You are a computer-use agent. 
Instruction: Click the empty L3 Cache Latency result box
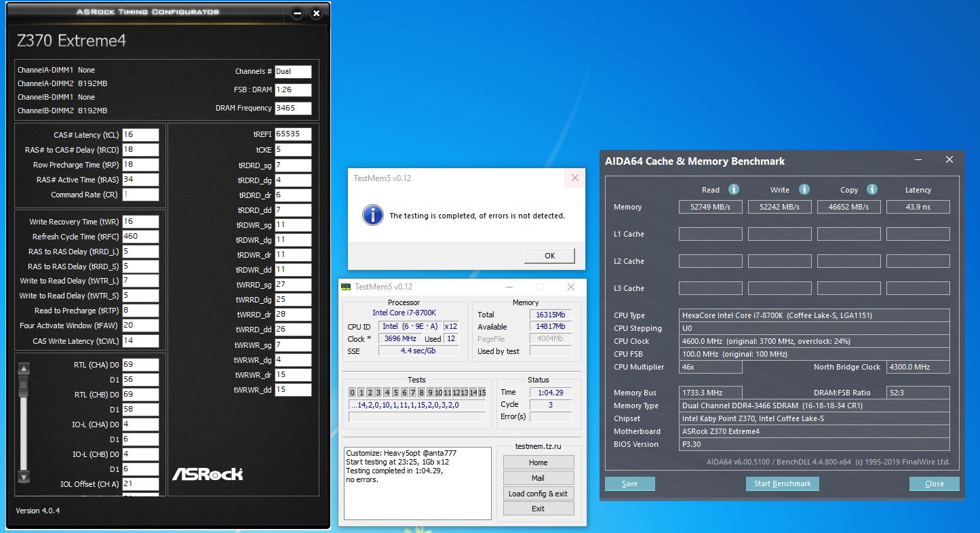(918, 288)
